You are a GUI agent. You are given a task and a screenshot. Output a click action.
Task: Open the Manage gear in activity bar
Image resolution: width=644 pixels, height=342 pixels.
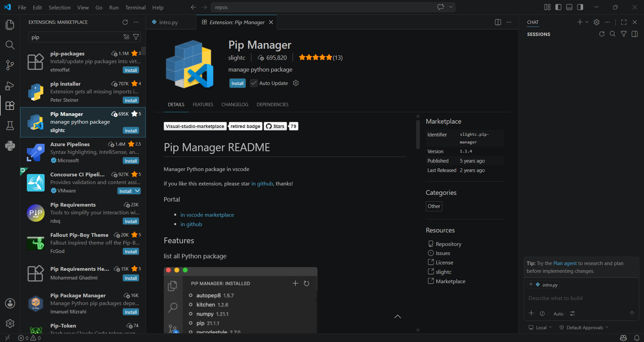(x=10, y=324)
